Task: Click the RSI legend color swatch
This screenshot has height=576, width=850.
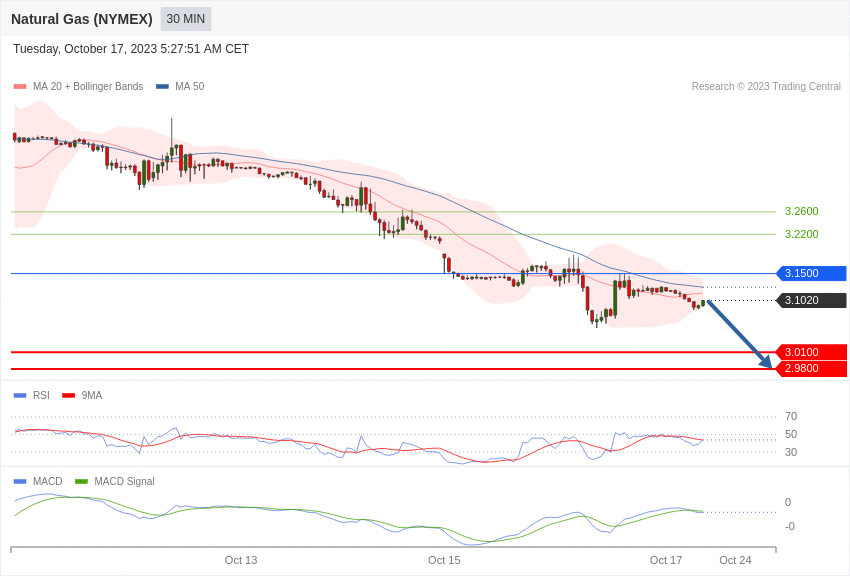Action: (x=20, y=396)
